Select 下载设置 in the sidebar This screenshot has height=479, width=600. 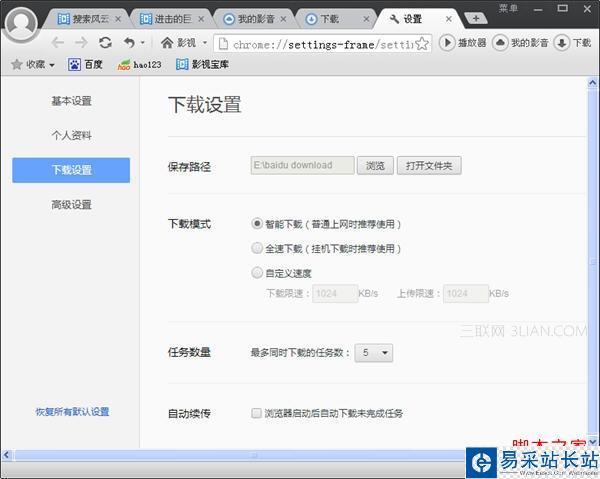[71, 170]
